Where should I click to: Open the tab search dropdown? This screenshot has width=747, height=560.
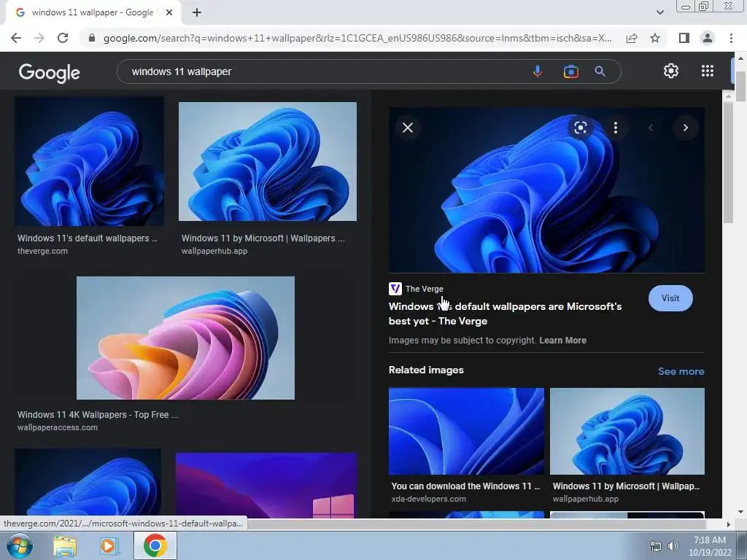[x=659, y=12]
